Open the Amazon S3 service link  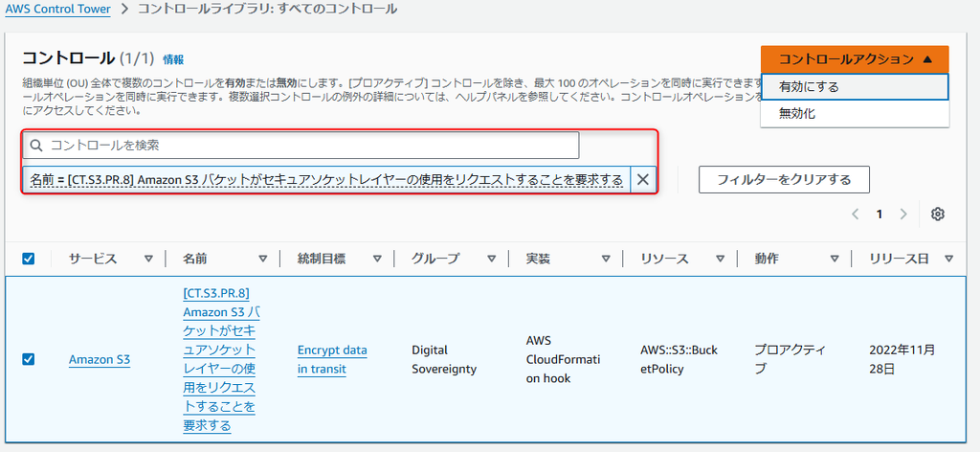coord(100,359)
